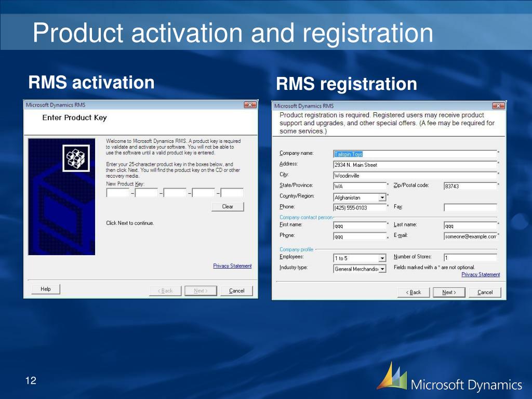532x399 pixels.
Task: Click the contact person Phone field
Action: tap(360, 236)
